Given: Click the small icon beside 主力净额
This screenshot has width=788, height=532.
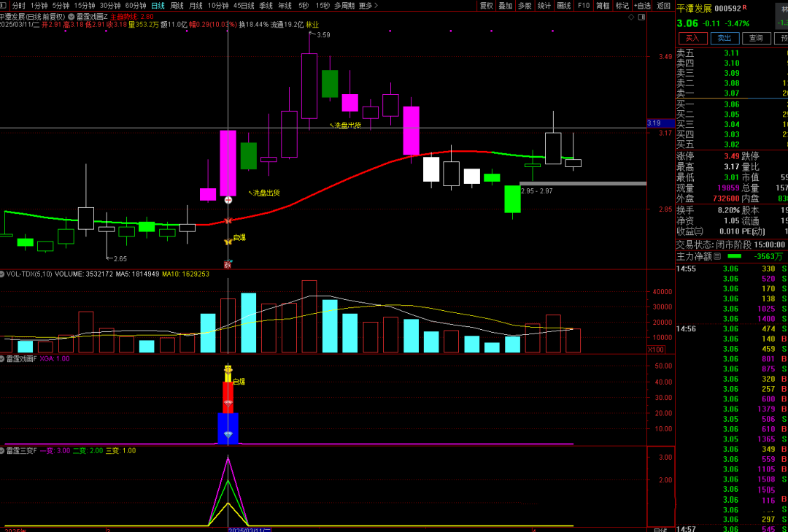Looking at the screenshot, I should [717, 256].
